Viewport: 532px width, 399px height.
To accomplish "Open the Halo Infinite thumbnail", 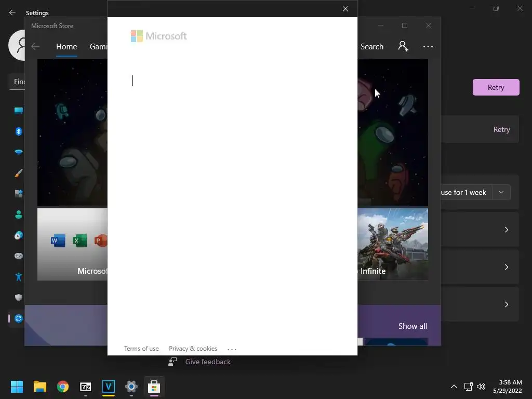I will [x=393, y=244].
